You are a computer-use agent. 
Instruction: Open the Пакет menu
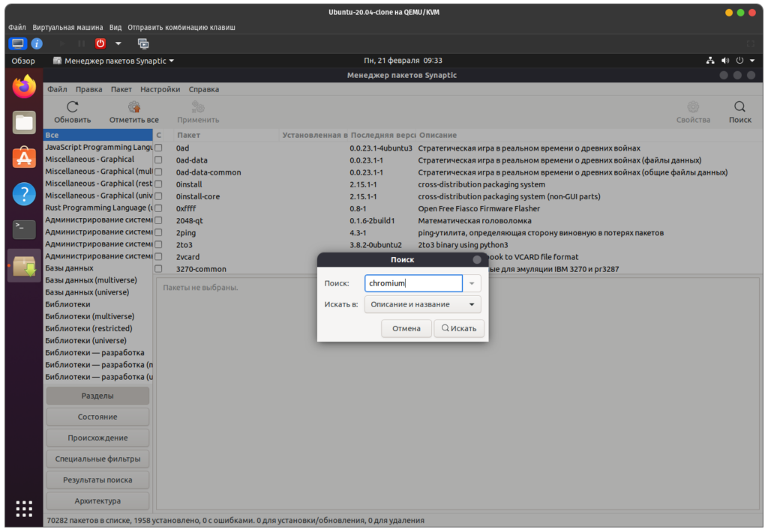pyautogui.click(x=121, y=89)
